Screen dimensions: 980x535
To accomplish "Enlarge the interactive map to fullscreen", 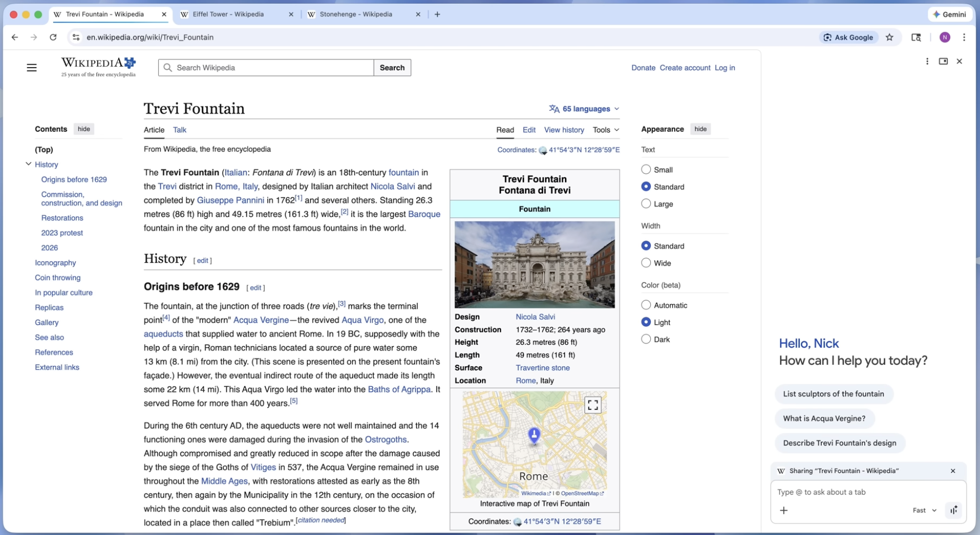I will click(x=593, y=405).
